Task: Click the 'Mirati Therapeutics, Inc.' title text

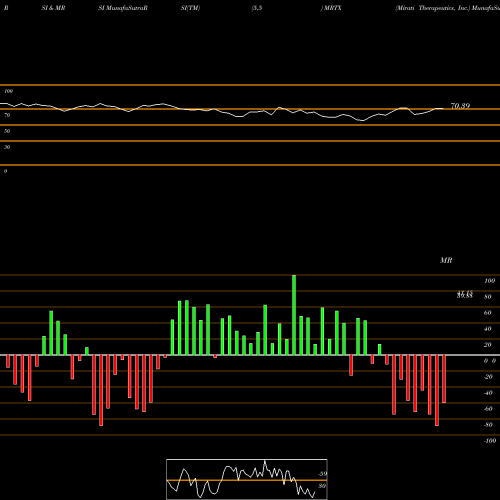Action: [432, 8]
